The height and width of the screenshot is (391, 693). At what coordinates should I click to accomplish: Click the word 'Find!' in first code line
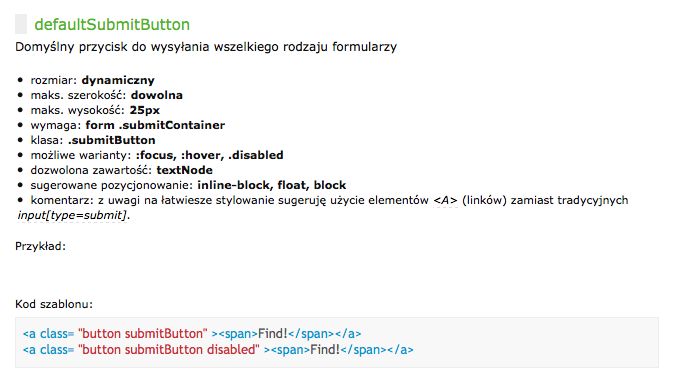(273, 334)
